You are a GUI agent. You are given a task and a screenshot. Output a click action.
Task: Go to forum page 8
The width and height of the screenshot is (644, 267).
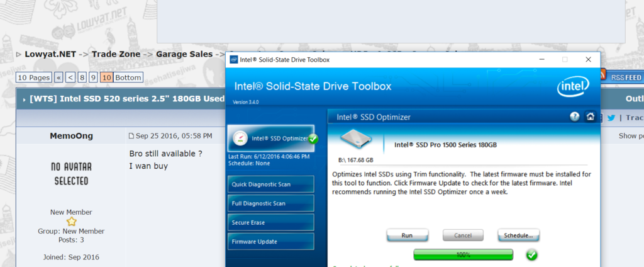tap(82, 77)
